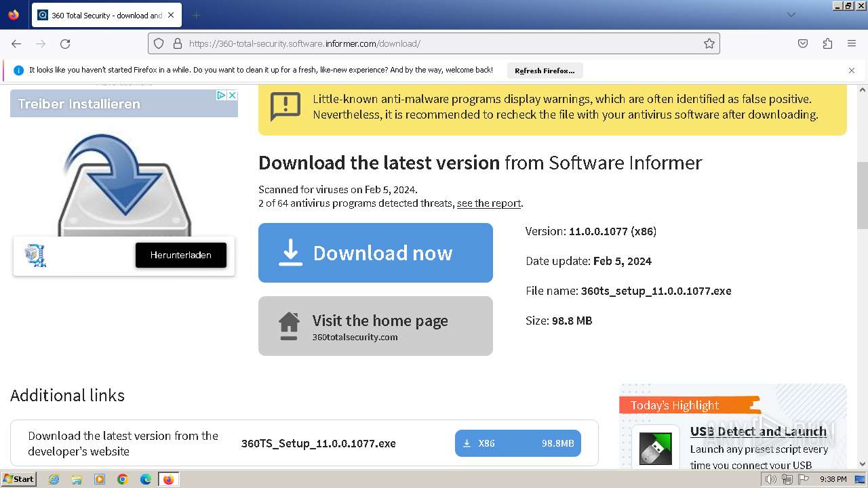The image size is (868, 488).
Task: Click the notification info icon
Action: [18, 70]
